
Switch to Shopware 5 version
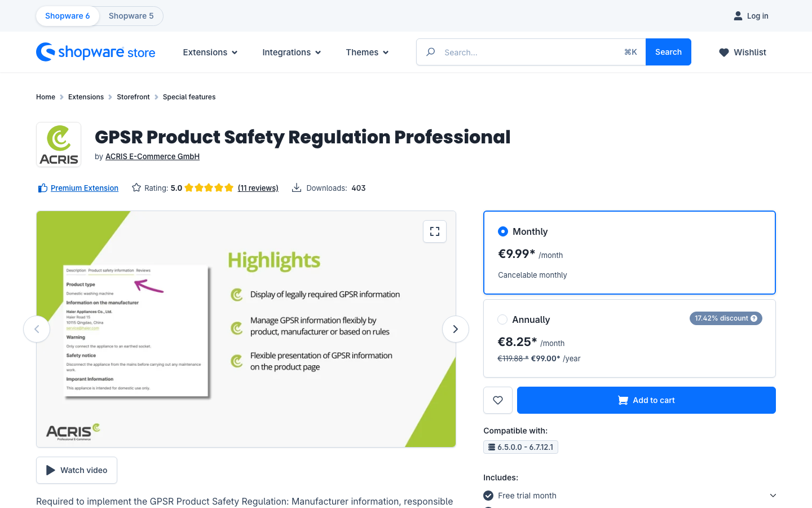(131, 16)
